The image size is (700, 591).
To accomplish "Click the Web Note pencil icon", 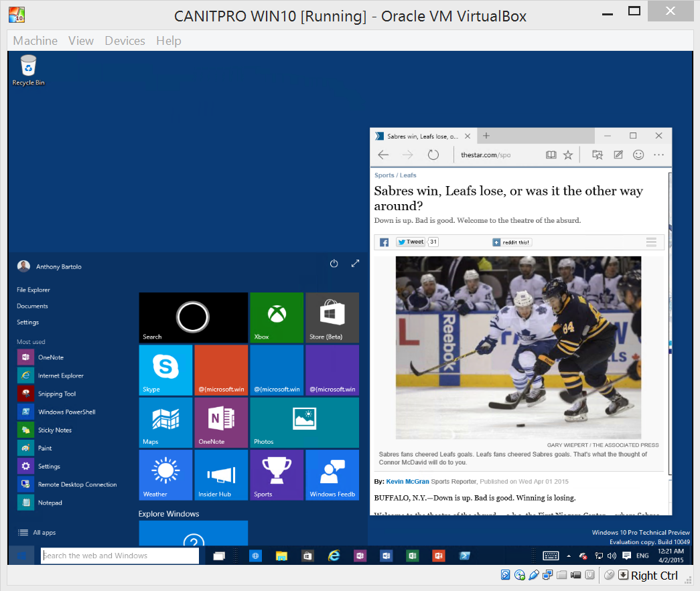I will tap(618, 155).
